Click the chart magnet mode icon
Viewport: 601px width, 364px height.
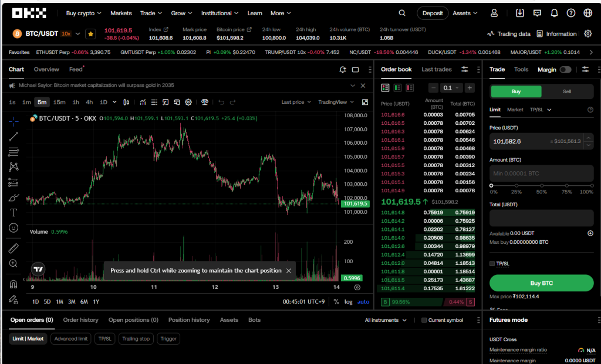click(x=13, y=284)
